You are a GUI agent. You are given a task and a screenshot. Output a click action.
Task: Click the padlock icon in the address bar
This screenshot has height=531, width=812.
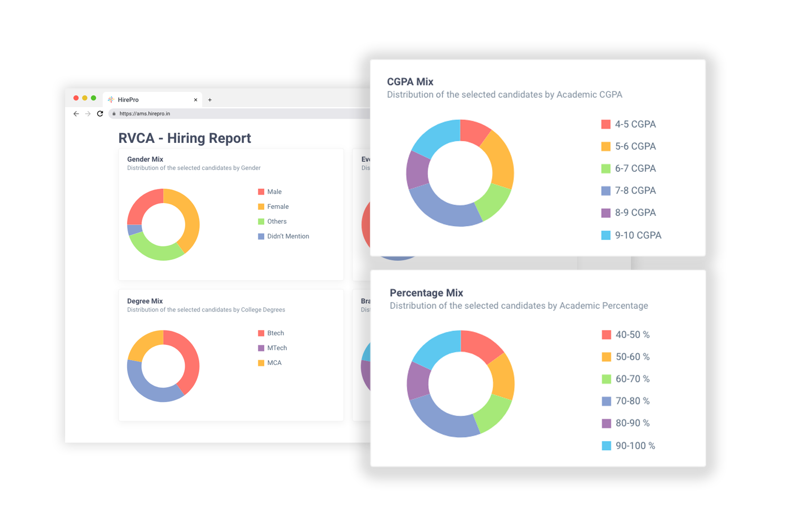[x=114, y=113]
